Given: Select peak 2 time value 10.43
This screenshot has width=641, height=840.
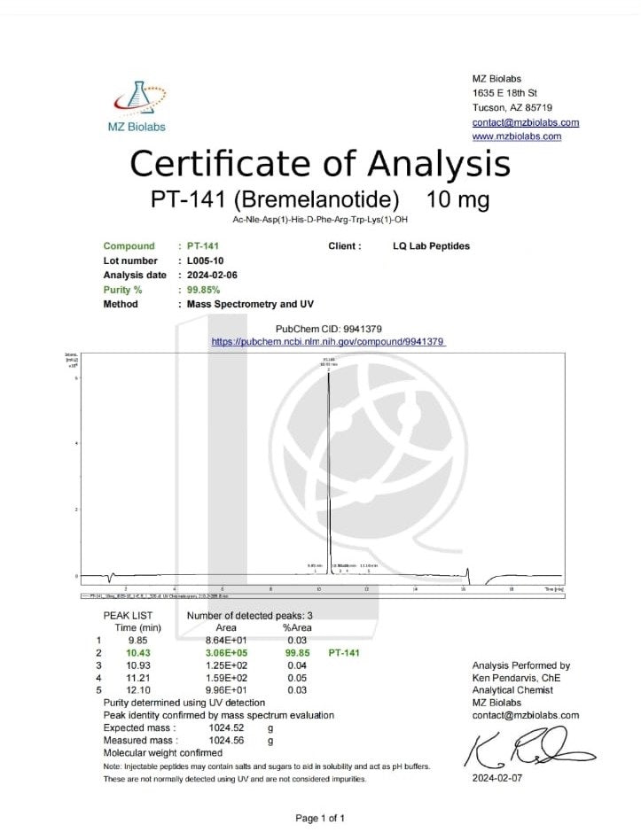Looking at the screenshot, I should (138, 653).
